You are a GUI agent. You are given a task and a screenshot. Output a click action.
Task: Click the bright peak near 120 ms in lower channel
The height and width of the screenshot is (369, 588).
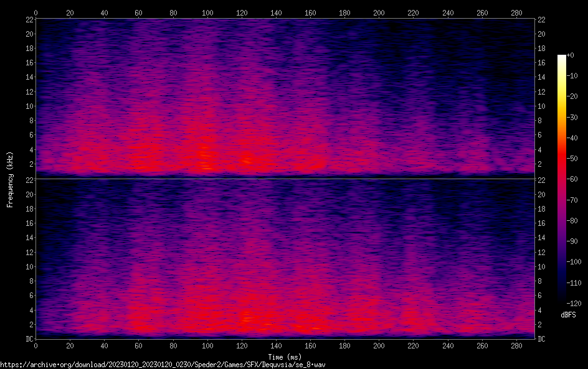pyautogui.click(x=247, y=318)
